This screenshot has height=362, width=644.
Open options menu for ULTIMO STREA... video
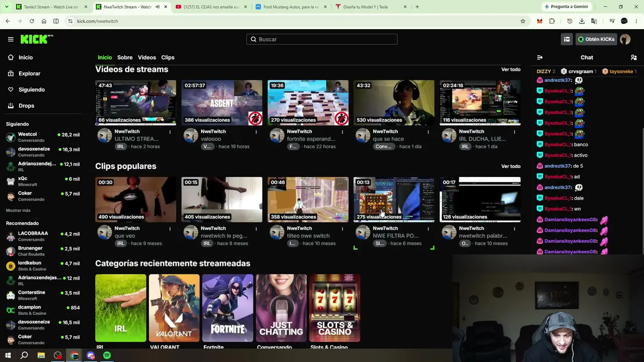click(x=170, y=132)
